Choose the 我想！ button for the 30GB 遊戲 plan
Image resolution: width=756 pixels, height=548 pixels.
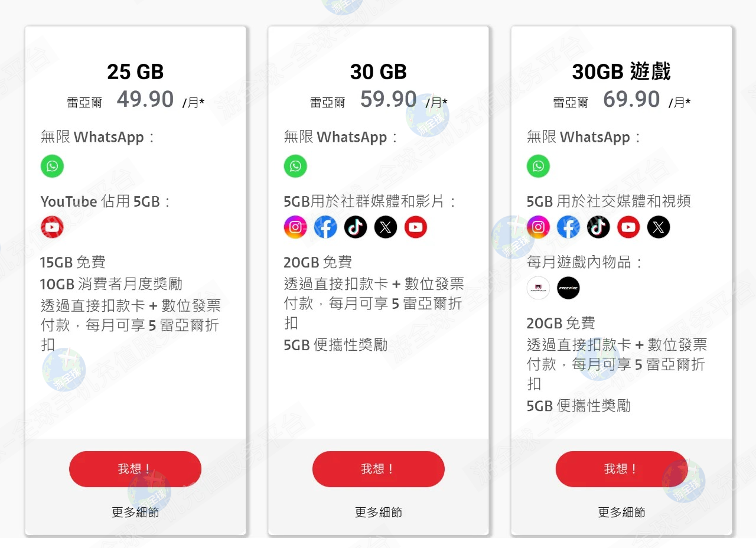click(x=621, y=469)
